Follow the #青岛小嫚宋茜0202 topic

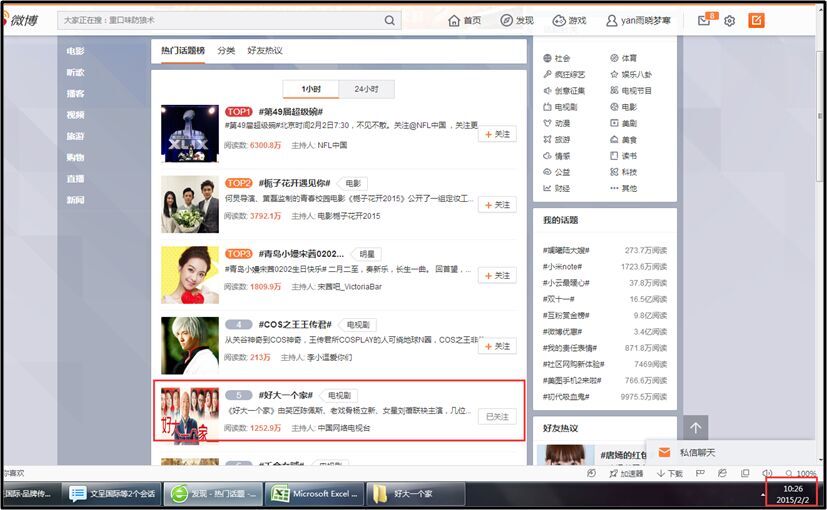497,276
